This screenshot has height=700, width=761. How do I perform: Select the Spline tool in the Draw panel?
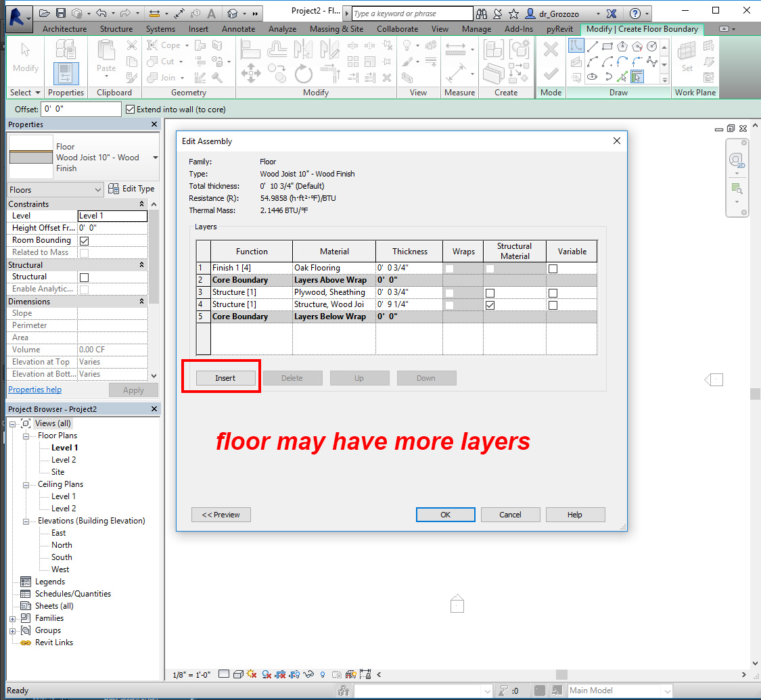coord(651,62)
